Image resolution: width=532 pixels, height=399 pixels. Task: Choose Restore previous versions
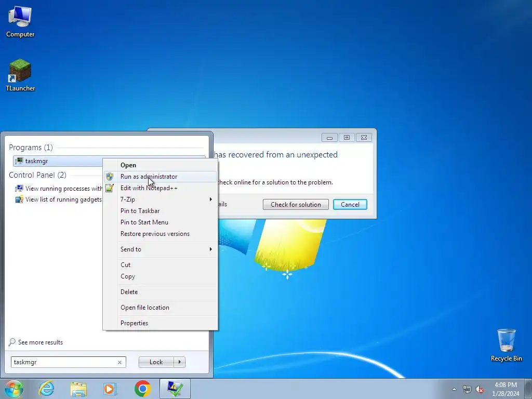pyautogui.click(x=160, y=234)
